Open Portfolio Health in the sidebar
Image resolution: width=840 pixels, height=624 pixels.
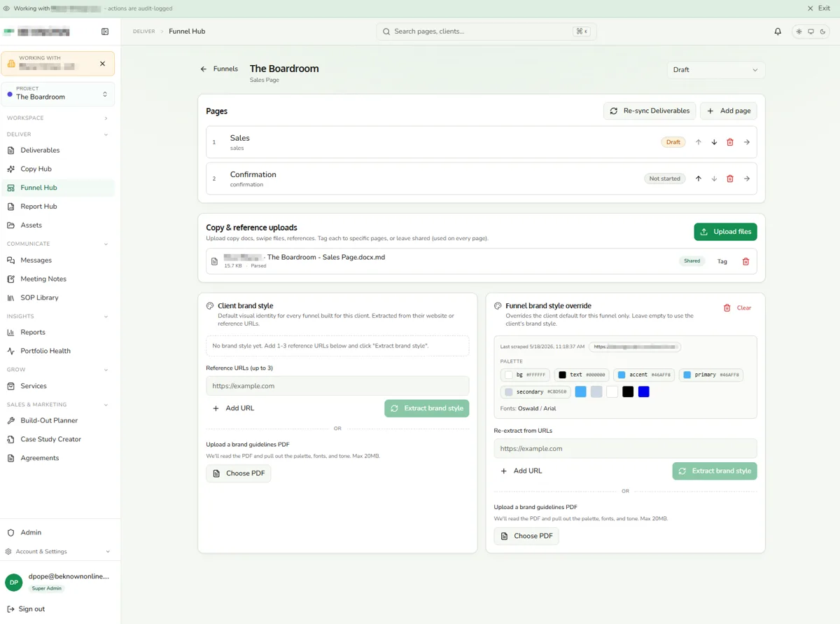tap(58, 351)
